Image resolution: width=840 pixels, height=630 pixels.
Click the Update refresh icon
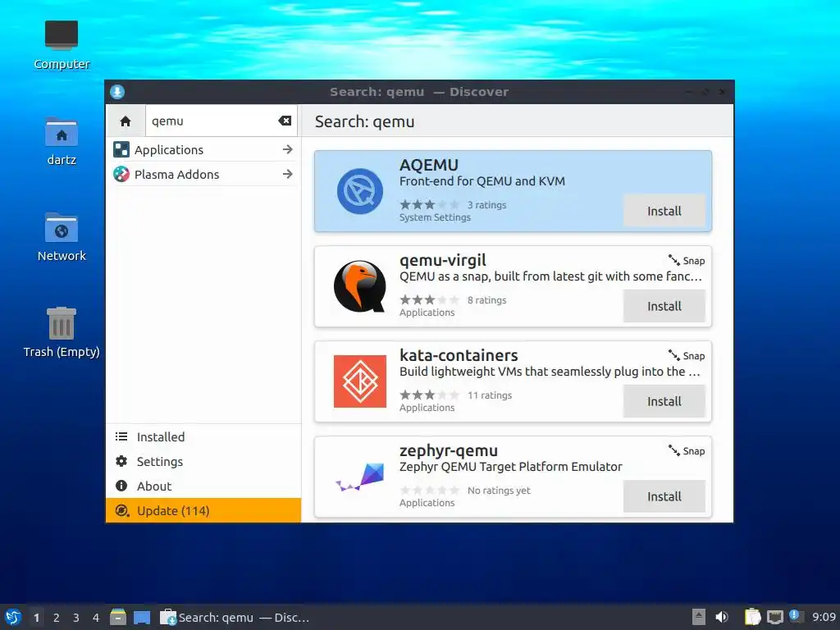pyautogui.click(x=121, y=510)
